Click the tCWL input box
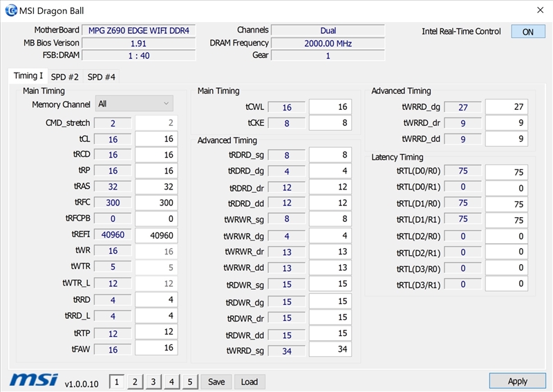Image resolution: width=553 pixels, height=392 pixels. [x=330, y=107]
